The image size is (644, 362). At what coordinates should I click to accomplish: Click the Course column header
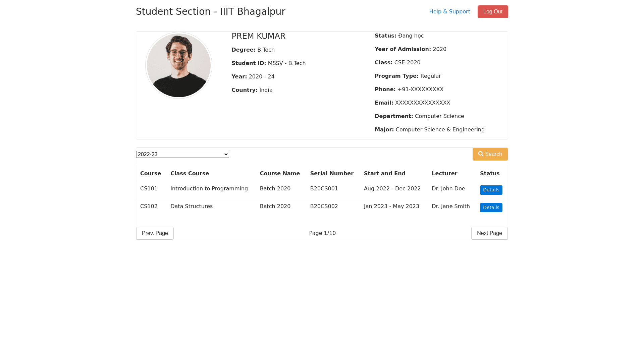[150, 174]
